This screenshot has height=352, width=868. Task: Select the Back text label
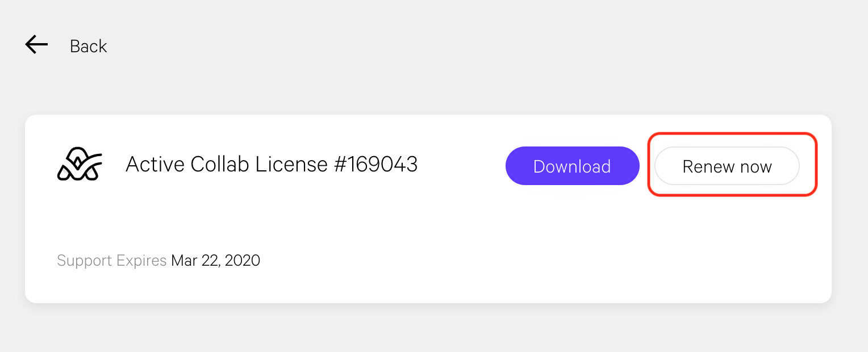tap(88, 46)
